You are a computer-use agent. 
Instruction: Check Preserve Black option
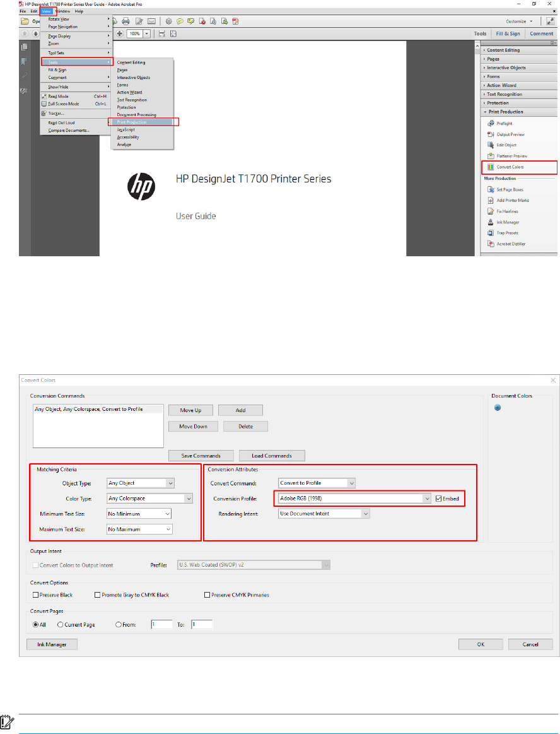point(35,595)
